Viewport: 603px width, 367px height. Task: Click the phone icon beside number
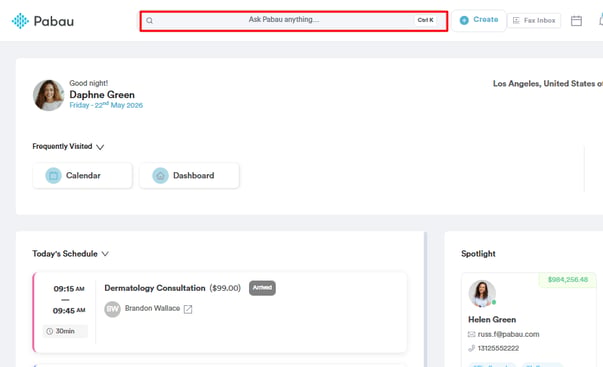pos(471,348)
